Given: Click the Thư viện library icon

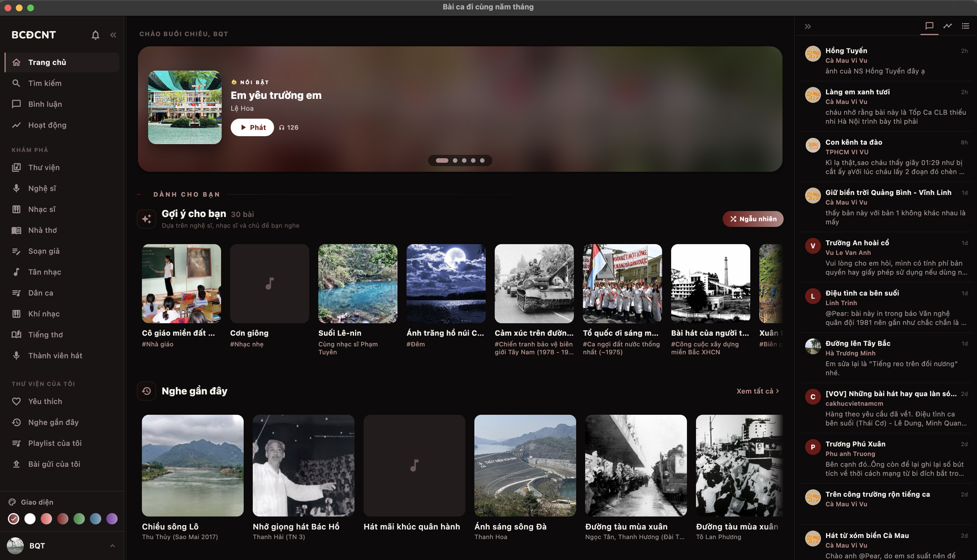Looking at the screenshot, I should [16, 167].
